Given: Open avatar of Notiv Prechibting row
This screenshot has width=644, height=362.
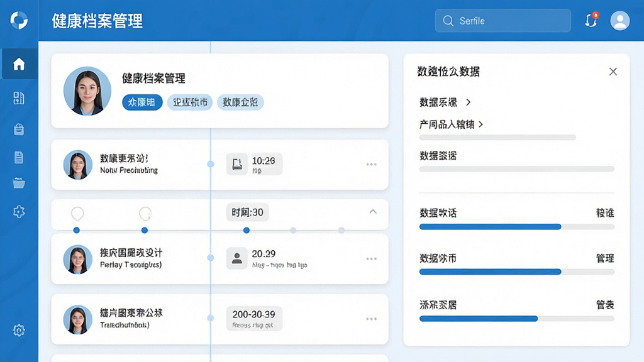Looking at the screenshot, I should (77, 165).
